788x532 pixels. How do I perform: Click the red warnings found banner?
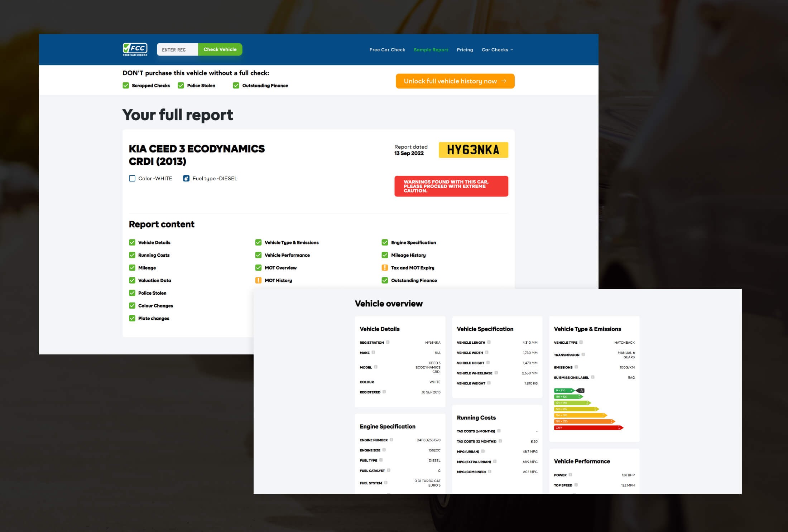tap(451, 186)
